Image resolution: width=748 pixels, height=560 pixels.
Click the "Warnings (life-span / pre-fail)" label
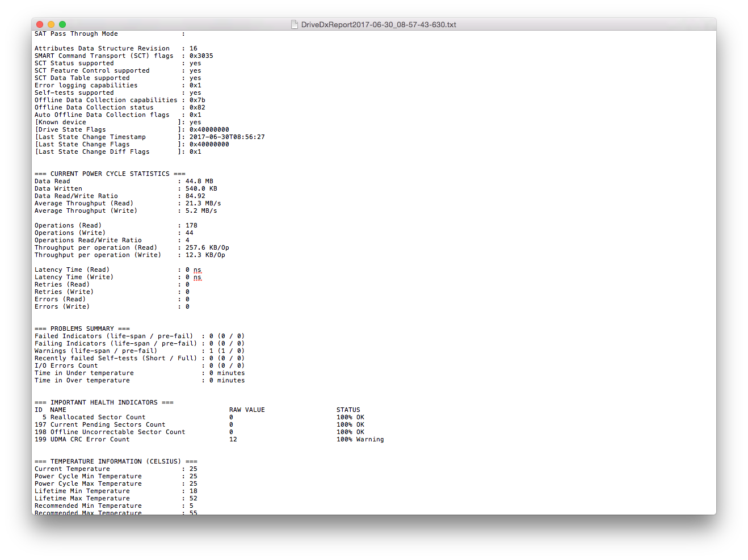tap(96, 351)
